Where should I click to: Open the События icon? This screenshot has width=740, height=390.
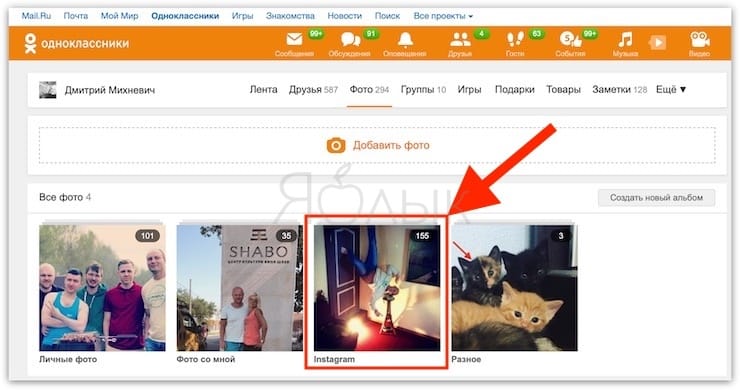pos(570,40)
